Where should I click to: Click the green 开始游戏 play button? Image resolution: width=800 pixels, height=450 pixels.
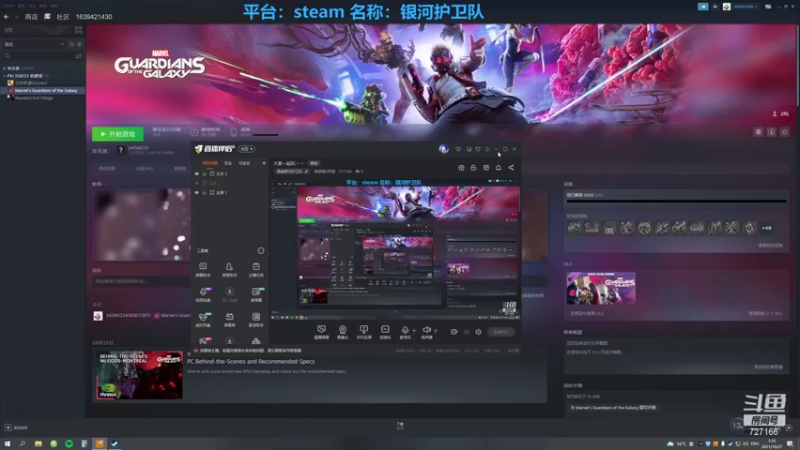point(118,134)
